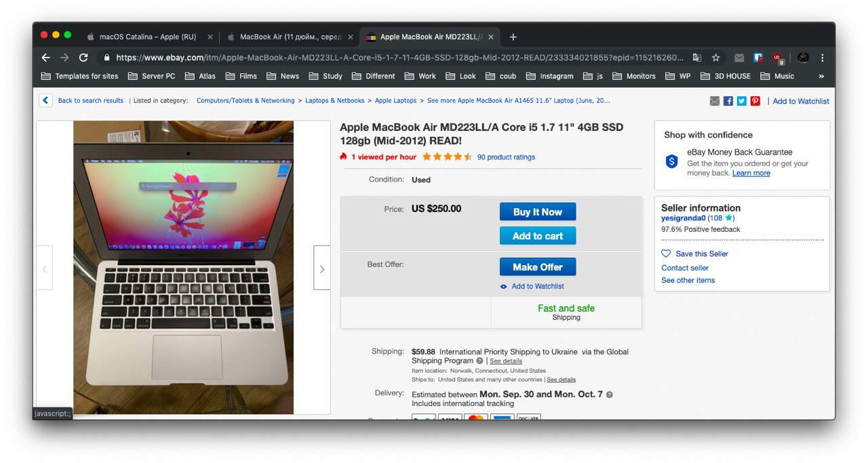Show next product photo with right arrow
The width and height of the screenshot is (868, 463).
tap(322, 268)
